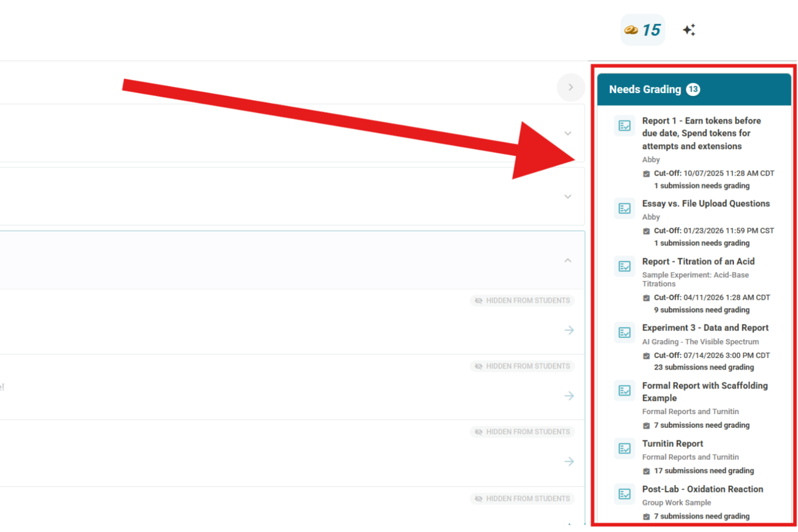Click Cut-Off 01/23/2026 11:59 PM CST

713,231
